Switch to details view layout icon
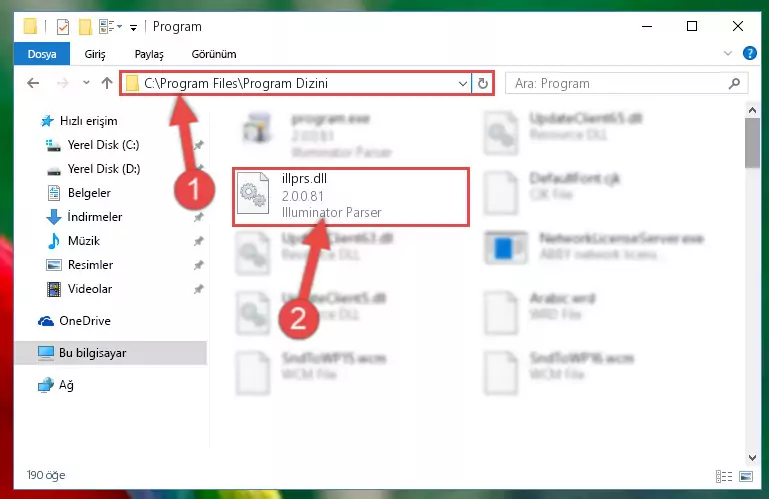 724,476
